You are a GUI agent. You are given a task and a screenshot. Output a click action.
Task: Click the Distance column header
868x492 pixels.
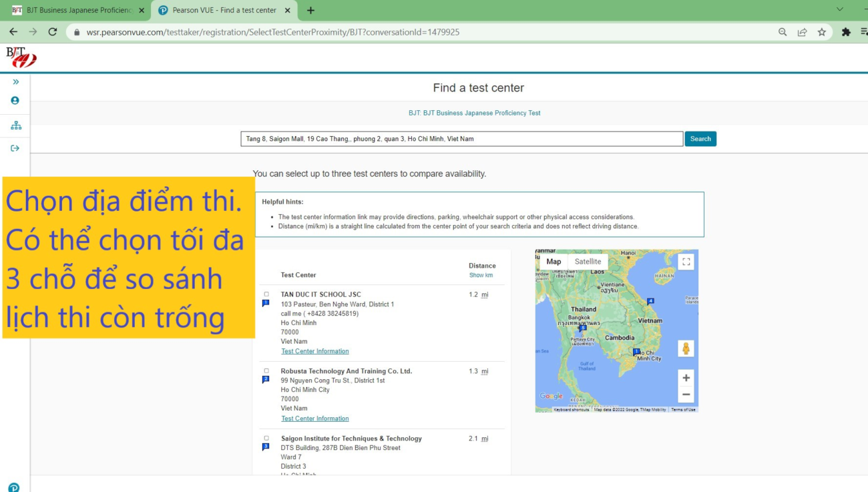pyautogui.click(x=482, y=266)
